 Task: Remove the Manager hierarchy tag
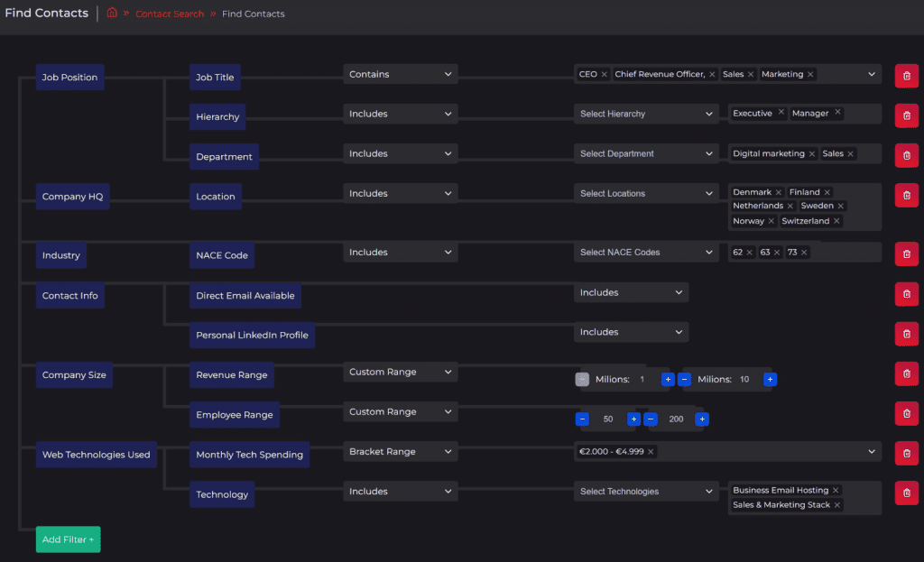tap(837, 113)
